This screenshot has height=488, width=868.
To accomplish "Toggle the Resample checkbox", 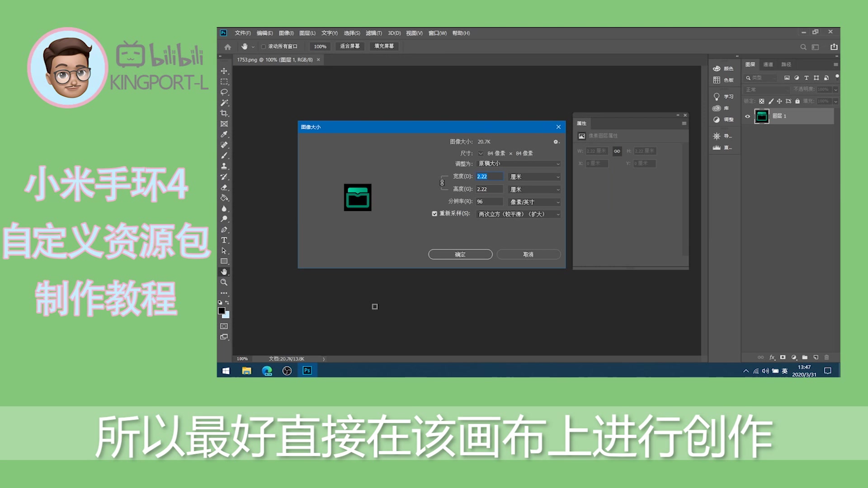I will tap(434, 214).
